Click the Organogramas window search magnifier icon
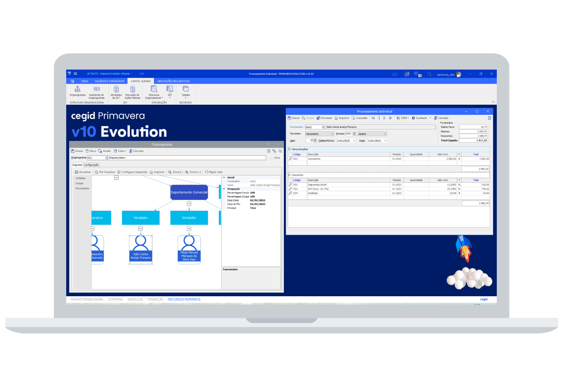563x392 pixels. (280, 151)
